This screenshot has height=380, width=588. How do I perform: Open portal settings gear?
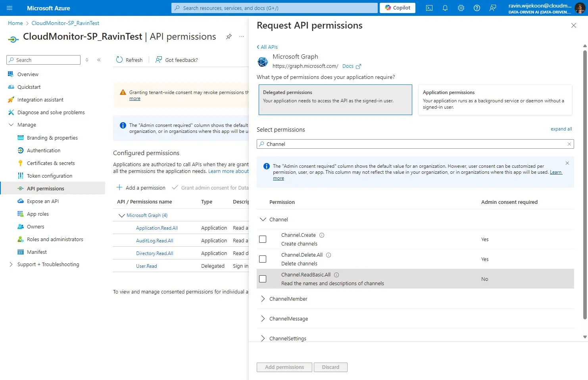(x=461, y=8)
